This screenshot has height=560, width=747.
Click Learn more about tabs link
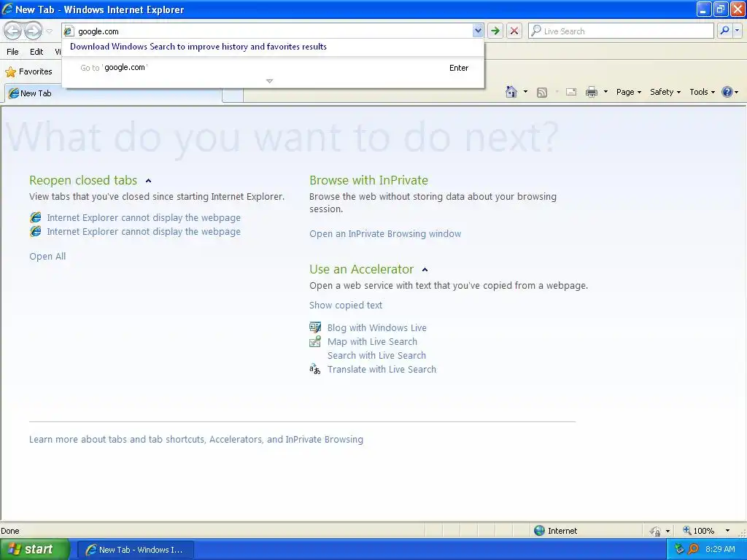pyautogui.click(x=196, y=440)
